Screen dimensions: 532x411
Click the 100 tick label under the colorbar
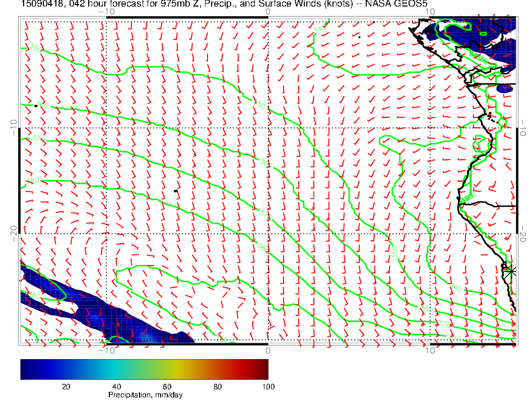pyautogui.click(x=268, y=387)
